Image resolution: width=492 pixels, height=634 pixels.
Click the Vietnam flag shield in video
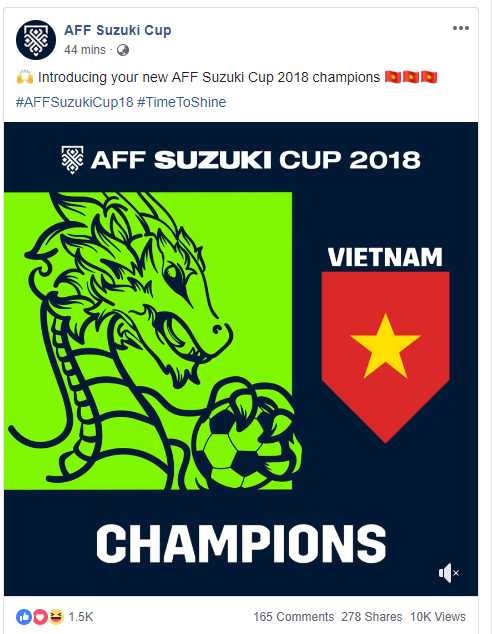[385, 357]
